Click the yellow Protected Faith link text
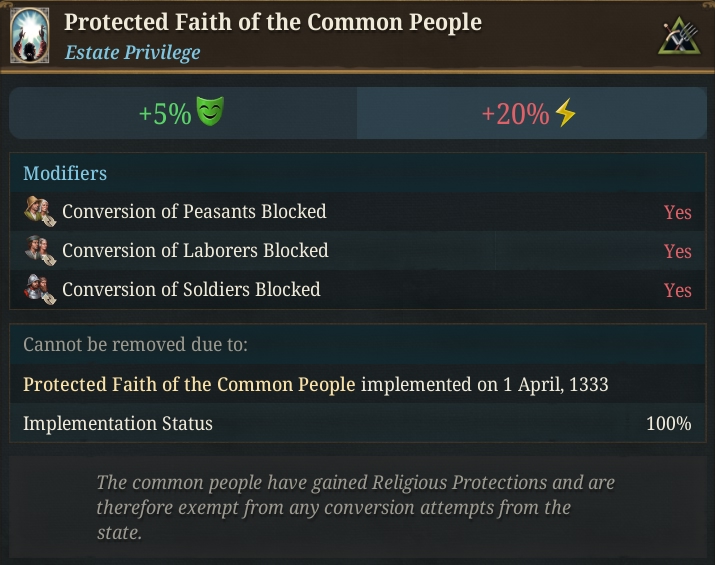This screenshot has width=715, height=565. tap(189, 384)
